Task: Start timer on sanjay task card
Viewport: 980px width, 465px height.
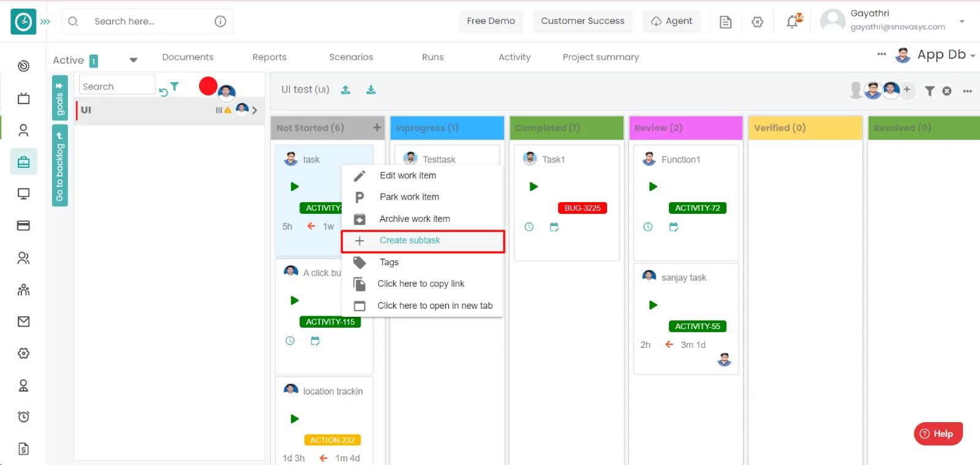Action: [x=653, y=305]
